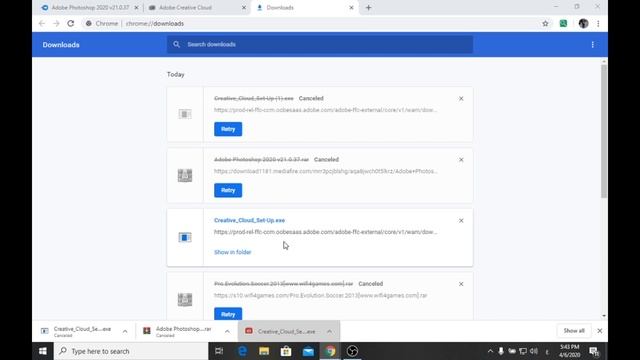Open the adobe.com URL under Creative_Cloud_Set-Up (1).exe
This screenshot has width=640, height=360.
pyautogui.click(x=325, y=110)
